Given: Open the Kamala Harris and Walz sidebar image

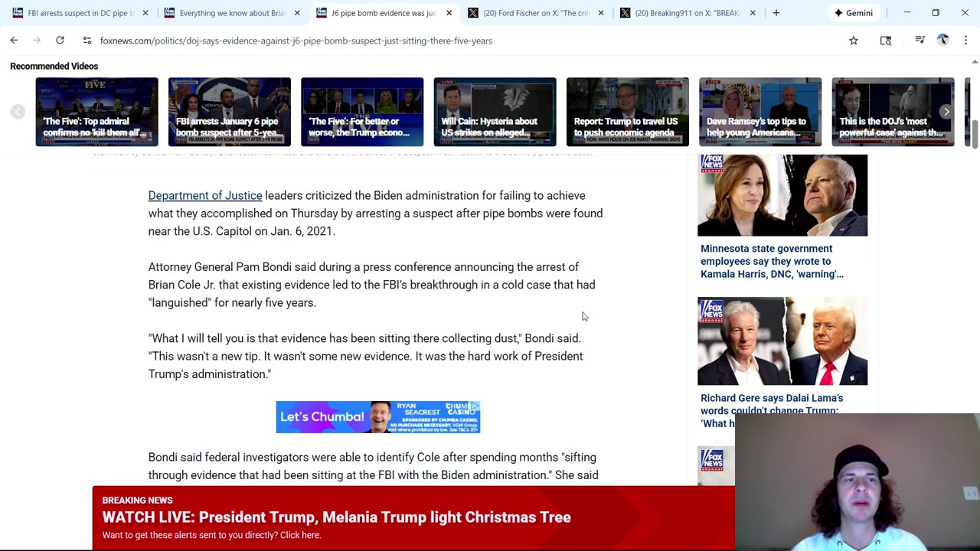Looking at the screenshot, I should click(x=782, y=195).
